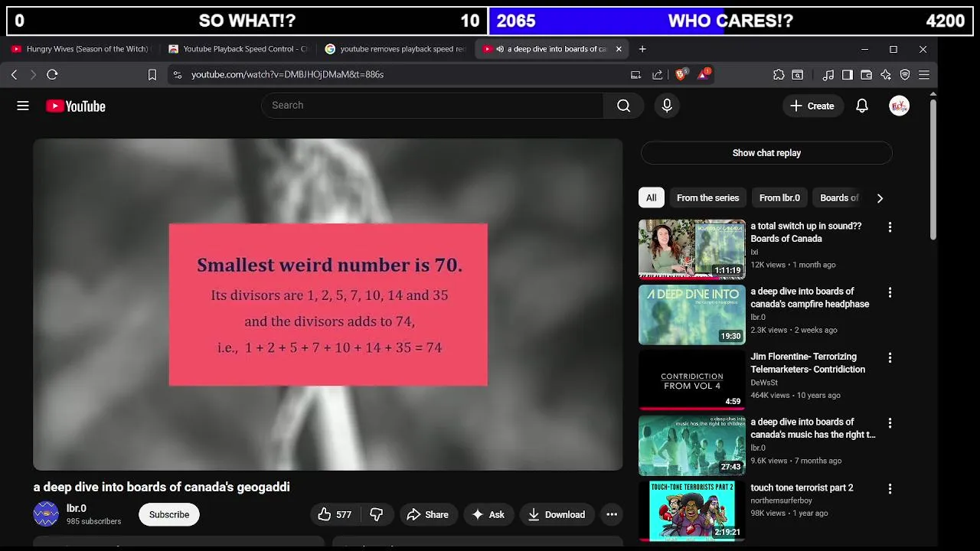This screenshot has height=551, width=980.
Task: Open the tab search toolbar icon
Action: pos(797,74)
